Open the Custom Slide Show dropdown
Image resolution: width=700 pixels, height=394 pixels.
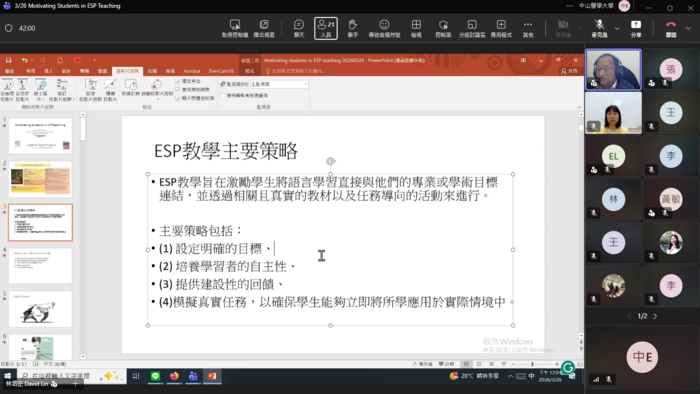pos(62,90)
